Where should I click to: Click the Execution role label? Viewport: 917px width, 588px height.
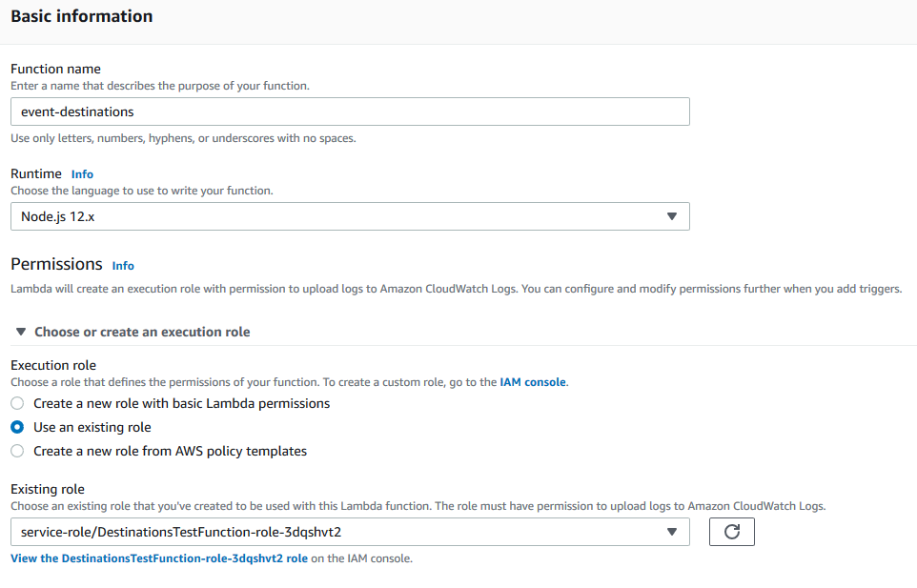click(x=53, y=365)
